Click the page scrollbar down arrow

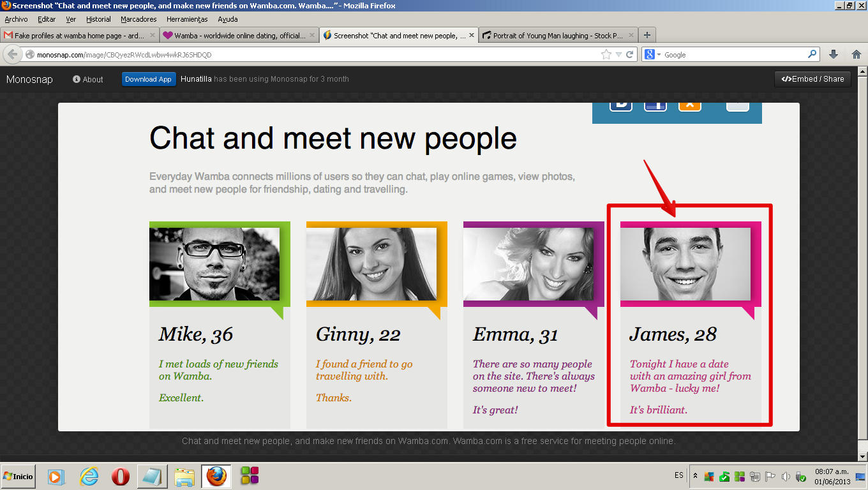pos(862,457)
